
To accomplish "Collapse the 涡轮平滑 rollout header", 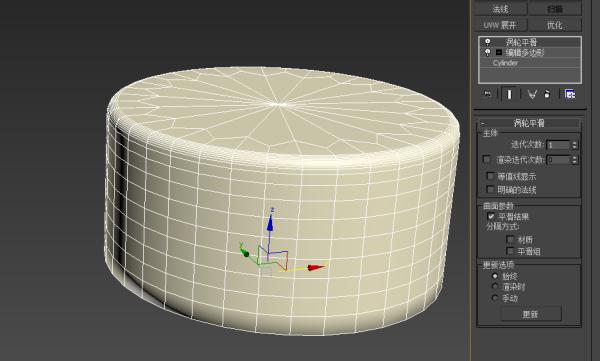I will pyautogui.click(x=529, y=123).
